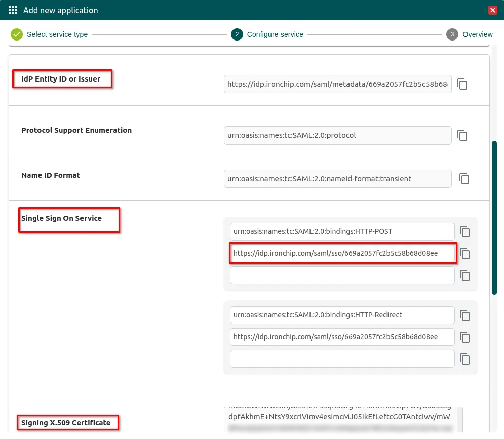Click the Name ID Format label
Image resolution: width=504 pixels, height=439 pixels.
51,175
